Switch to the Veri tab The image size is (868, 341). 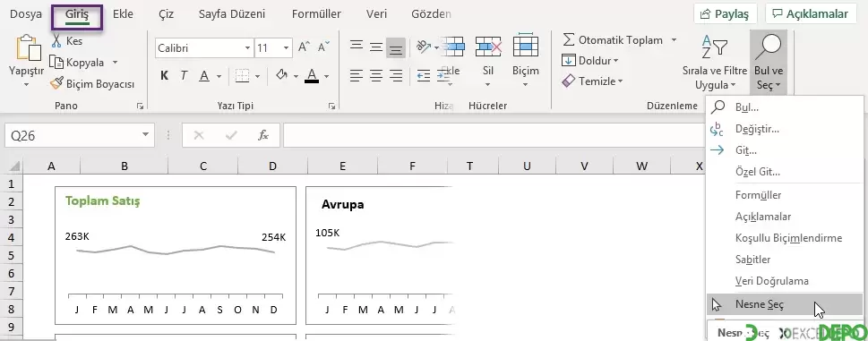pyautogui.click(x=376, y=14)
